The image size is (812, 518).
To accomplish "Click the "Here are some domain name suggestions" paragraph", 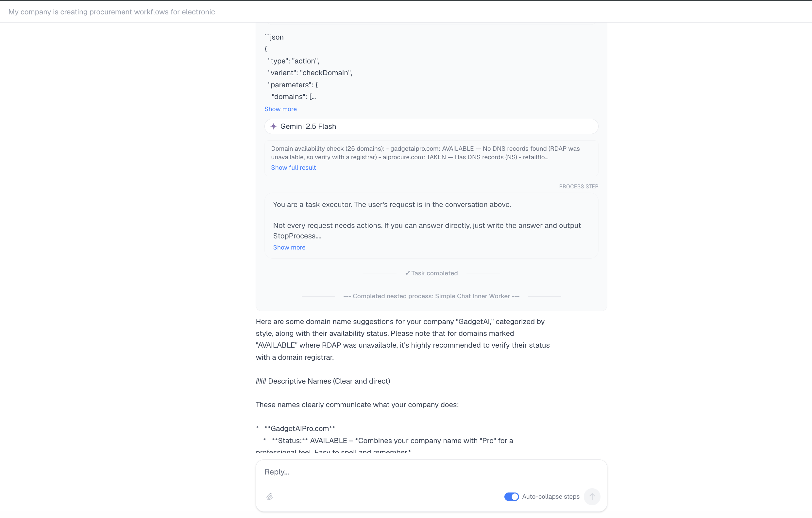I will pos(403,339).
